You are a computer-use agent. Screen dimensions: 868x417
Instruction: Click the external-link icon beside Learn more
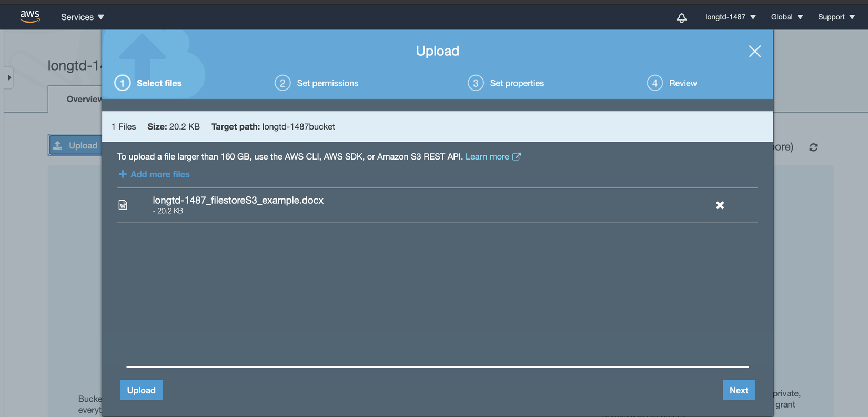pos(517,156)
